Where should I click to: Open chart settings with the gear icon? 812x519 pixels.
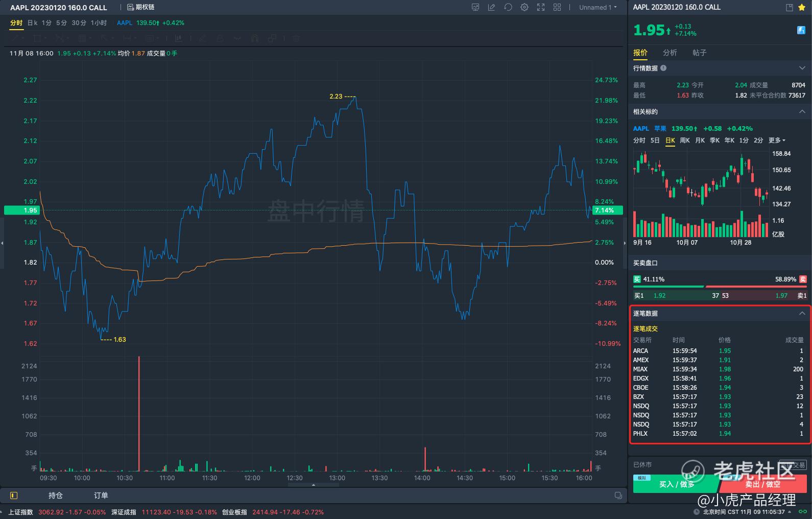tap(524, 7)
